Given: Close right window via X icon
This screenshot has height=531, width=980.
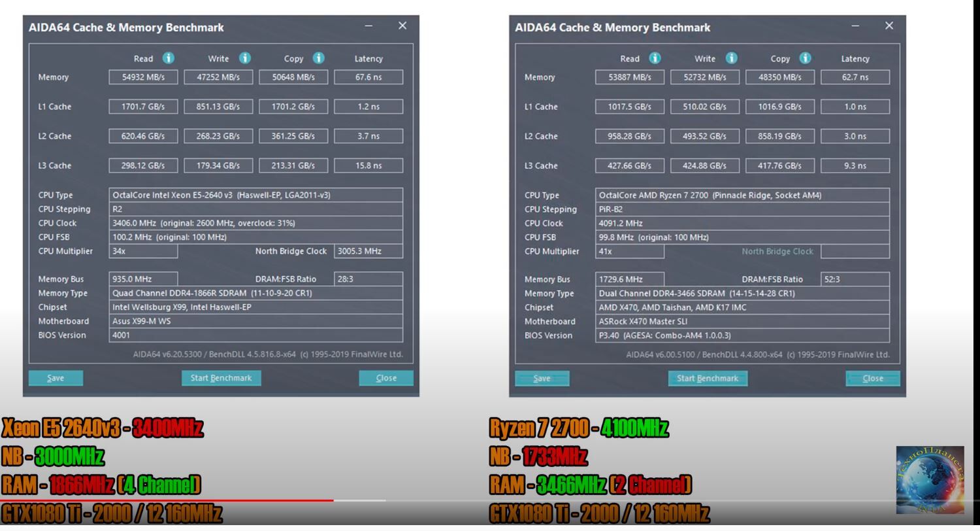Looking at the screenshot, I should coord(889,26).
